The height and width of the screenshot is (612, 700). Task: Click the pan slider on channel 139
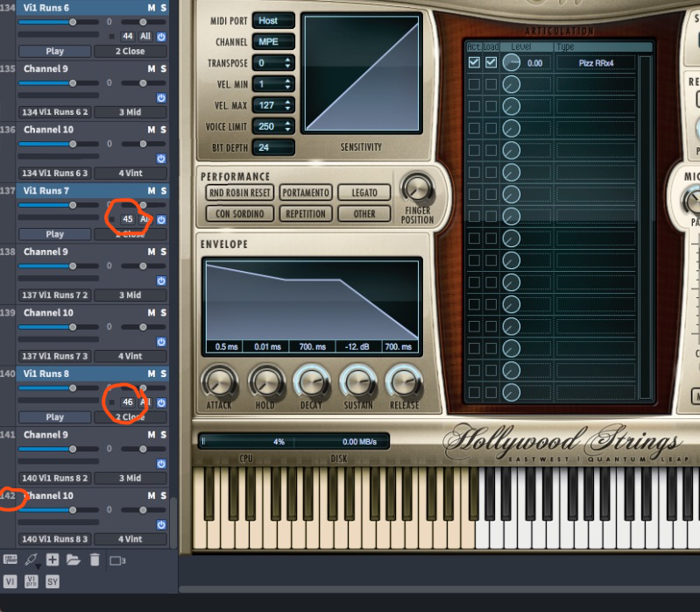[x=144, y=327]
